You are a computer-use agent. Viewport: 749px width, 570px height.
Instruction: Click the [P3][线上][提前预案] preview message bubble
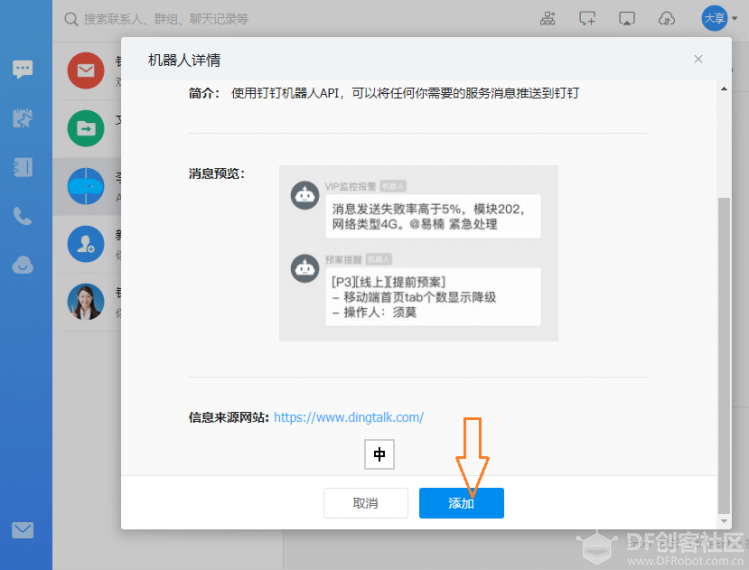(433, 297)
